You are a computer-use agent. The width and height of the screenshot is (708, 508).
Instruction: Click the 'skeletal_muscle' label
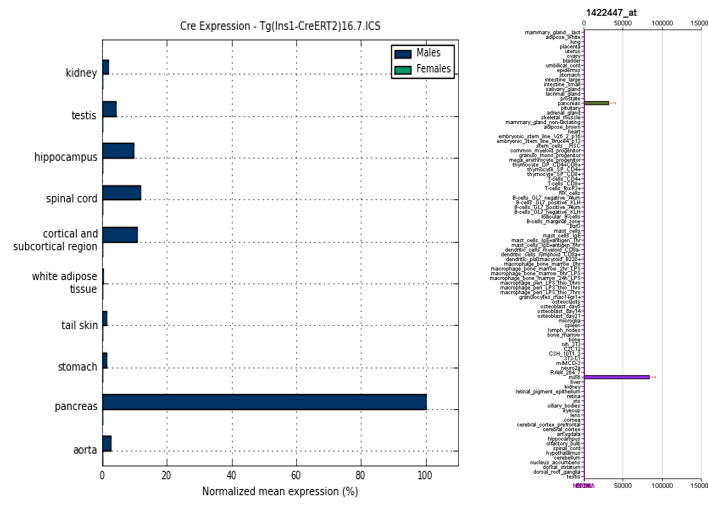click(561, 117)
